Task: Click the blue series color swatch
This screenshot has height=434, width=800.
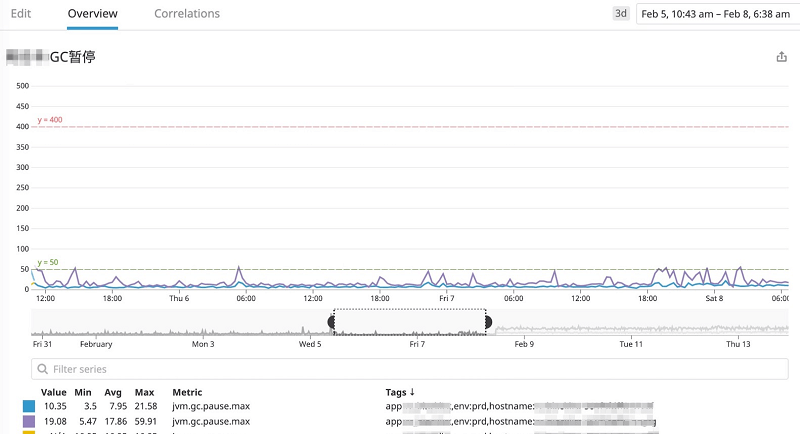Action: point(29,407)
